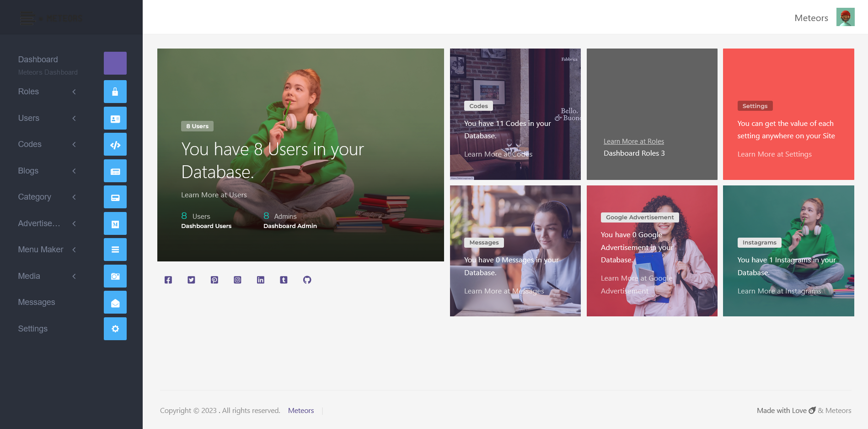Click the 'You have 8 Users' headline
The height and width of the screenshot is (429, 868).
[273, 161]
